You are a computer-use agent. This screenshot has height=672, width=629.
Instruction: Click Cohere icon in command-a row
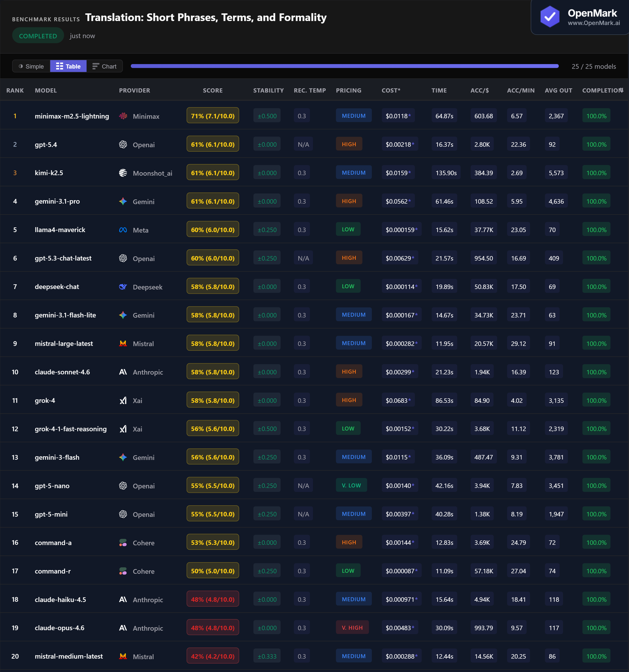[x=123, y=543]
